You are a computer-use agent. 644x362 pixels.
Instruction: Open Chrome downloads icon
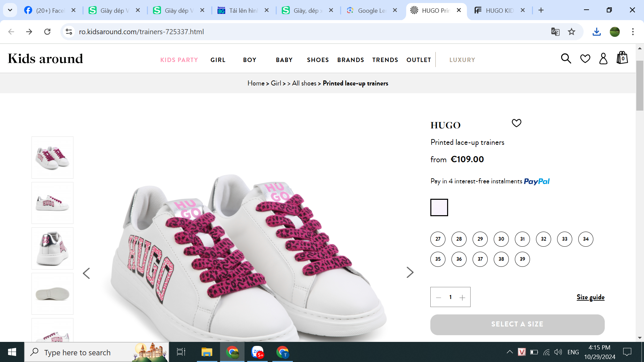[x=596, y=32]
